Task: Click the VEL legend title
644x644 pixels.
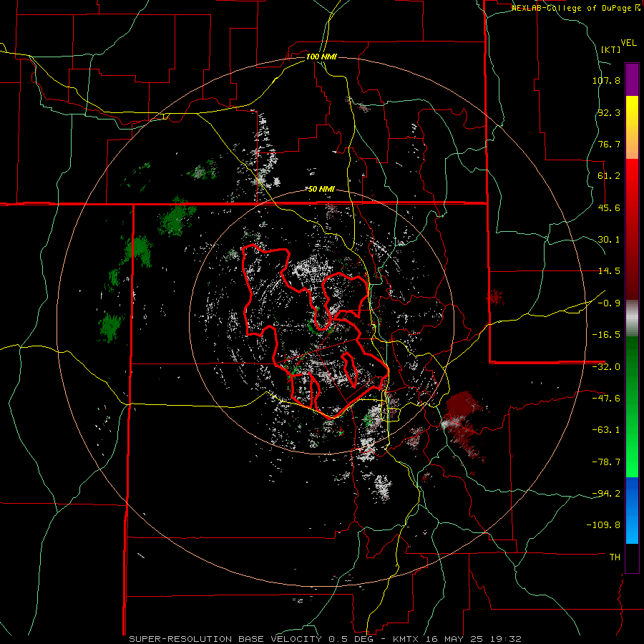Action: click(628, 43)
